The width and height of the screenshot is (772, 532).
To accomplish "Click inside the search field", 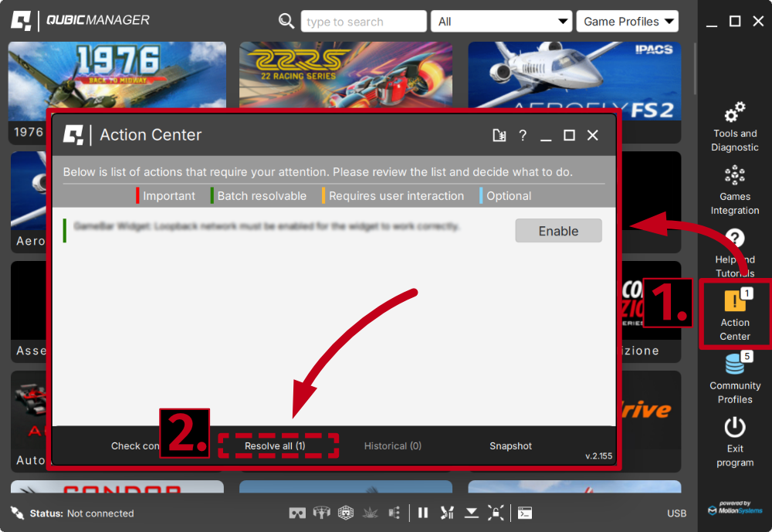I will click(363, 21).
